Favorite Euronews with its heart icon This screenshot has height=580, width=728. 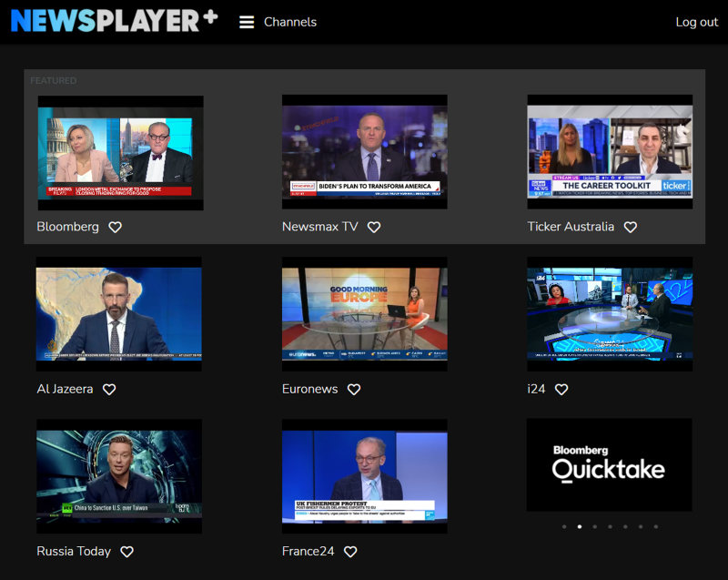coord(354,389)
